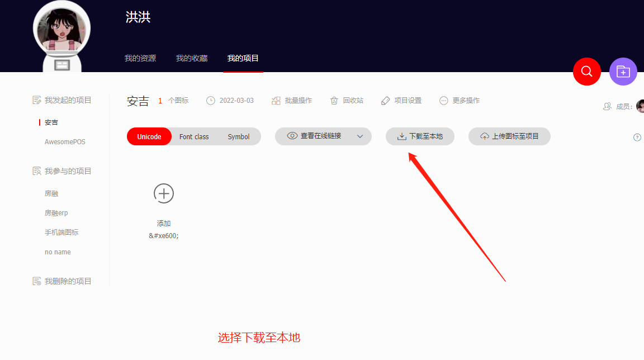Click the &#xe600; unicode text
This screenshot has width=644, height=360.
[x=163, y=236]
